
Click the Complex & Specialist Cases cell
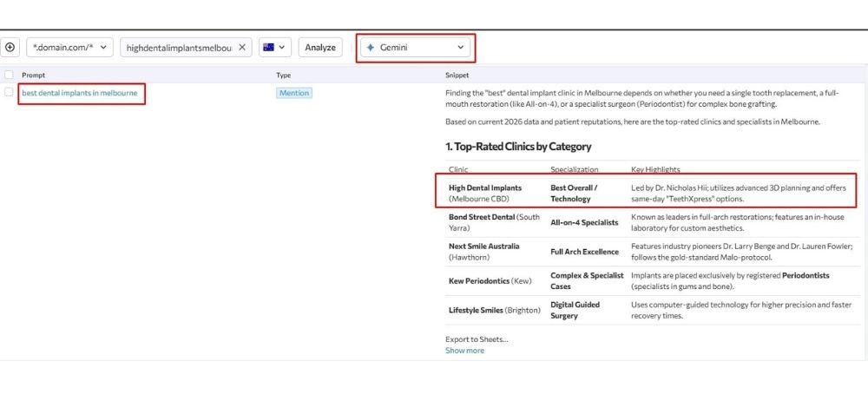pyautogui.click(x=587, y=281)
